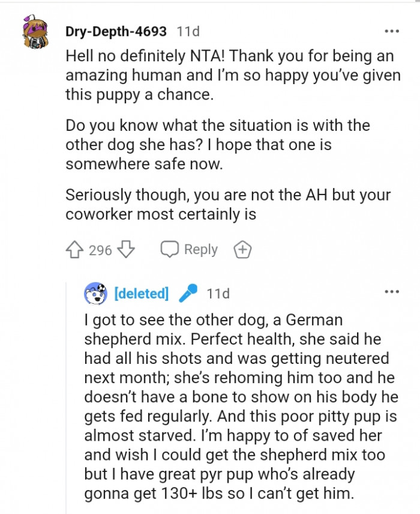Open award options via the plus circle icon

[242, 249]
